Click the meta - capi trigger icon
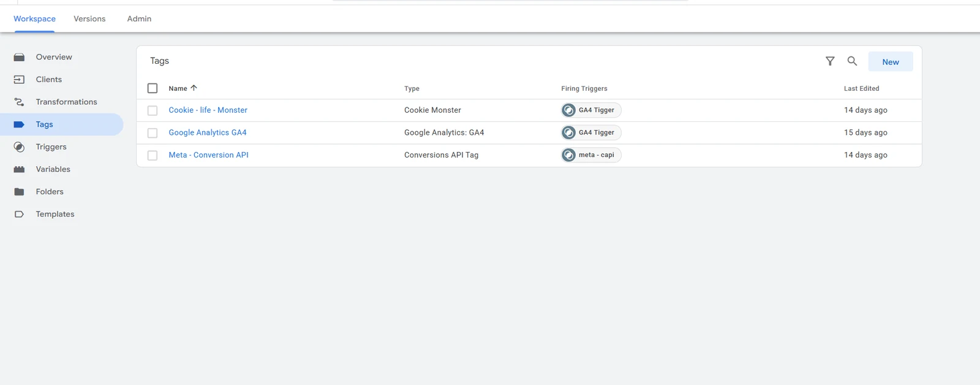Image resolution: width=980 pixels, height=385 pixels. 568,155
